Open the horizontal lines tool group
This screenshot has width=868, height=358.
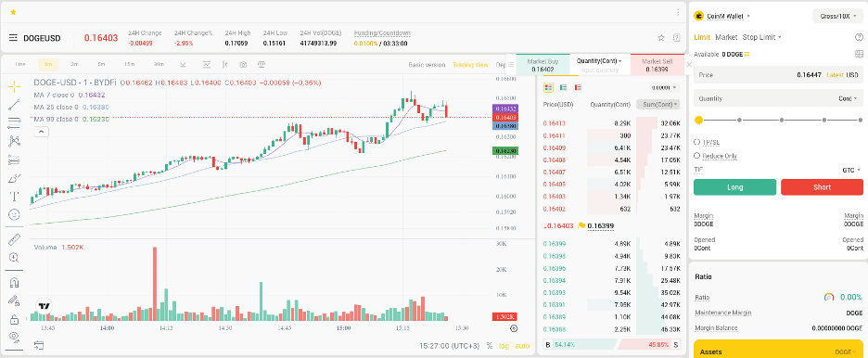[x=15, y=122]
